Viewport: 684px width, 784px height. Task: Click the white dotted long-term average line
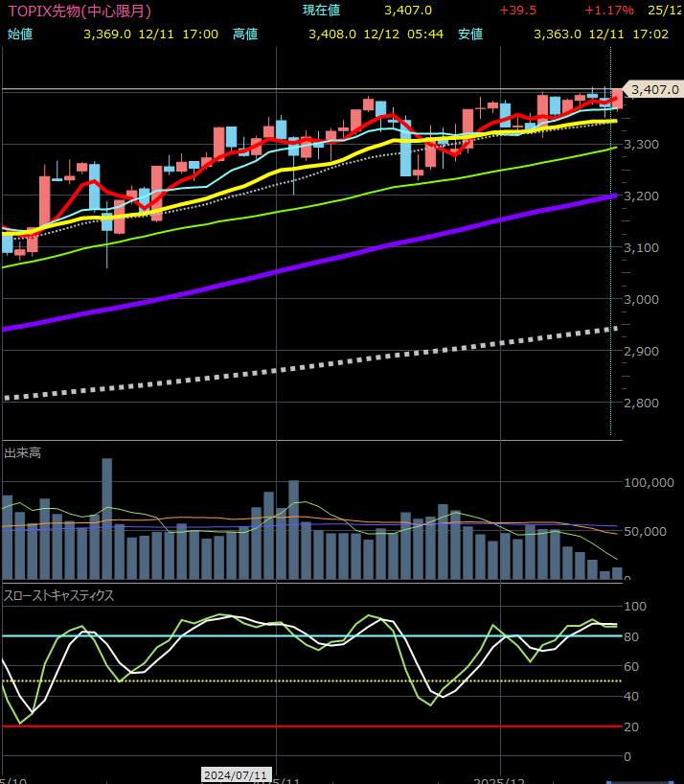pyautogui.click(x=287, y=369)
